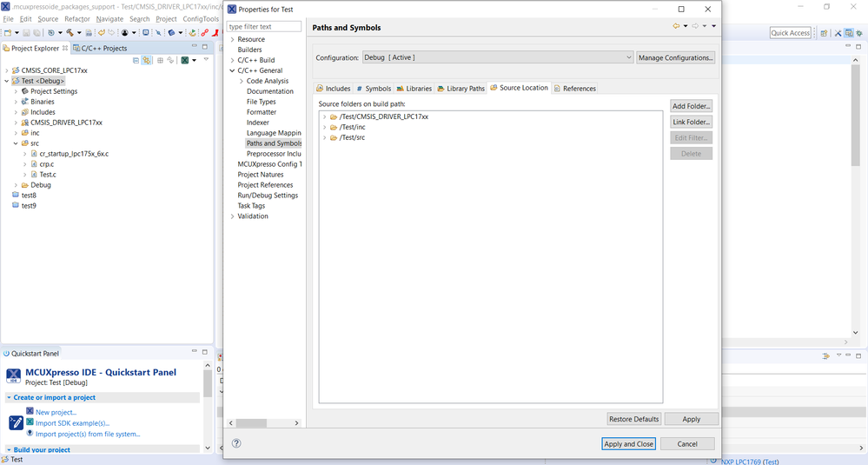868x465 pixels.
Task: Open the Configuration dropdown showing Debug [Active]
Action: click(498, 57)
